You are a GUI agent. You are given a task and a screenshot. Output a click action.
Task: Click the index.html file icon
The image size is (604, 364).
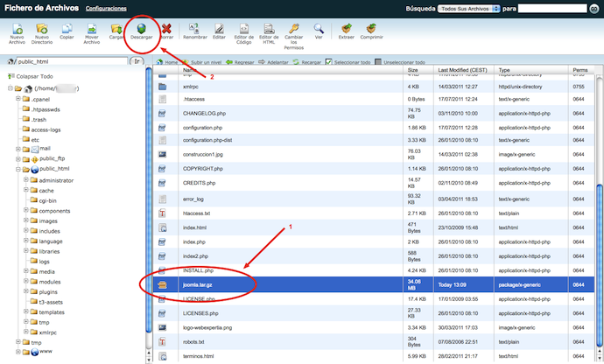[x=162, y=227]
